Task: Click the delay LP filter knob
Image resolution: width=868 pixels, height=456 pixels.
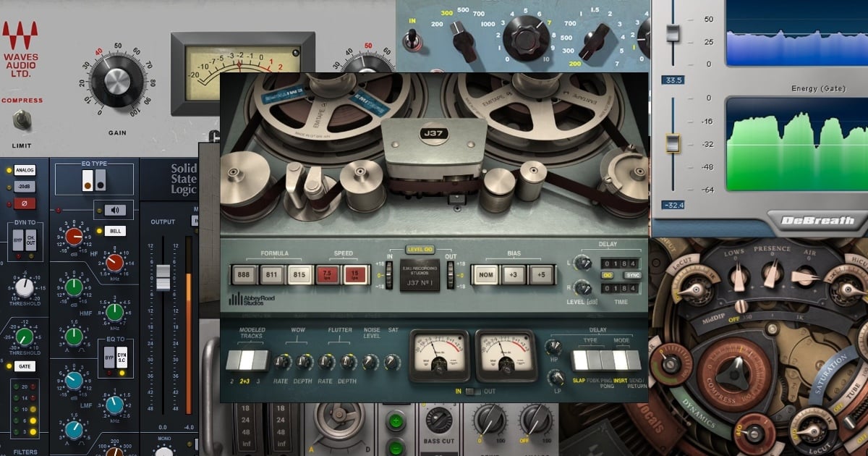Action: pos(556,377)
